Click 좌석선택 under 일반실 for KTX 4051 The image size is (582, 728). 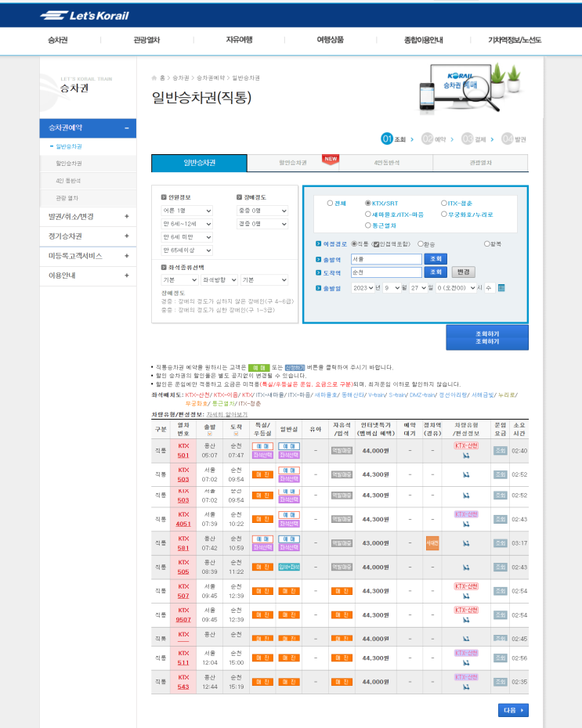(x=289, y=524)
